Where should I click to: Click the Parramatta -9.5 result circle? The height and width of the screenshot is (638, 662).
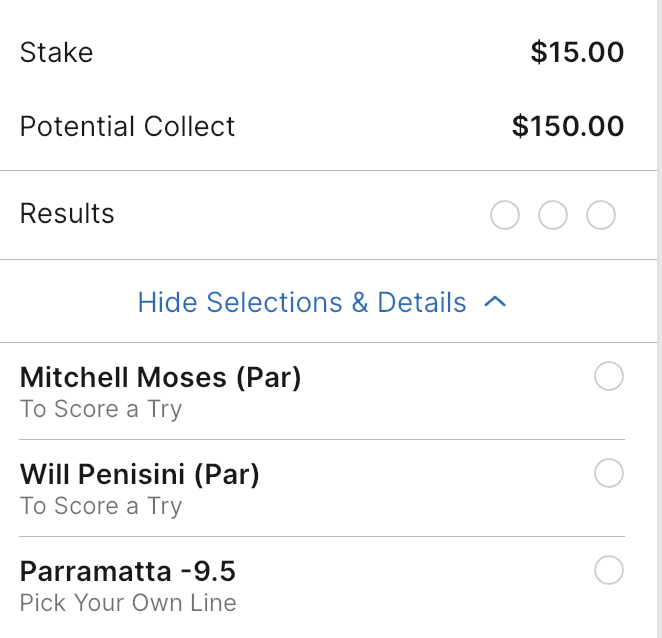[x=609, y=570]
